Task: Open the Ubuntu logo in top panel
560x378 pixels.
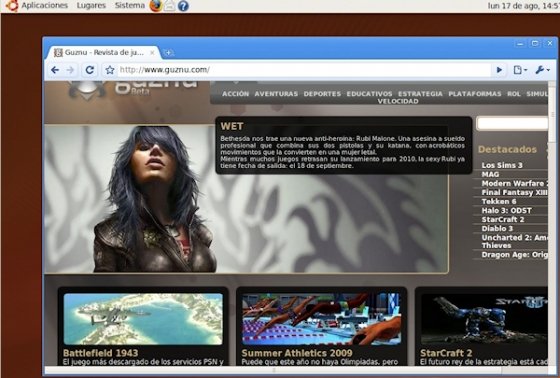Action: point(12,5)
